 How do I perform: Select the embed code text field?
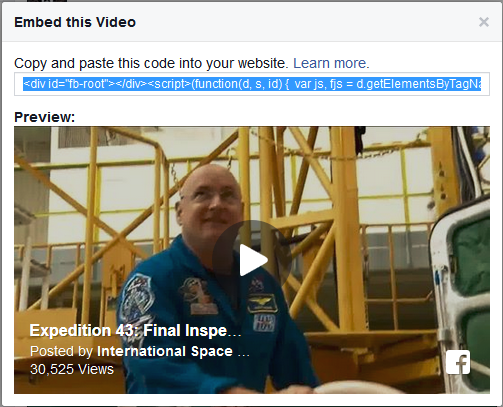252,84
